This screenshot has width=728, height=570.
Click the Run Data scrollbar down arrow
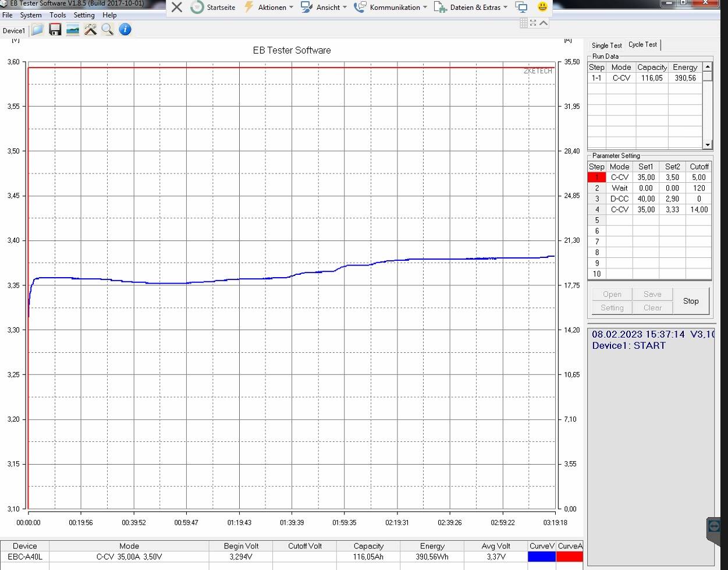pos(708,144)
